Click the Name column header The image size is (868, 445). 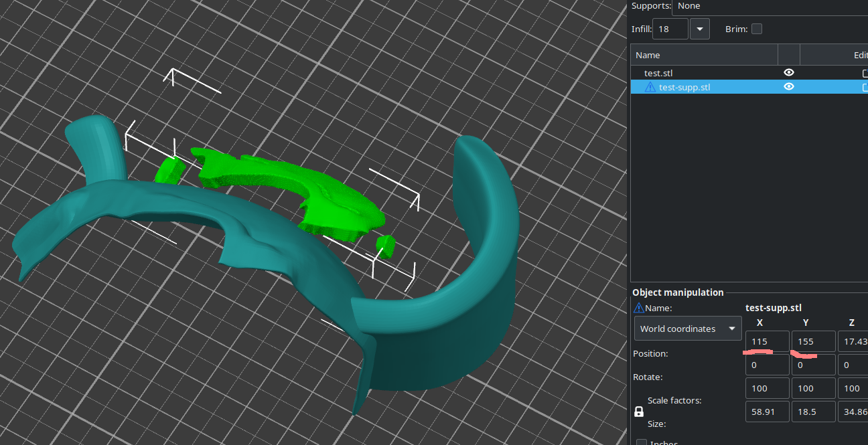[704, 55]
